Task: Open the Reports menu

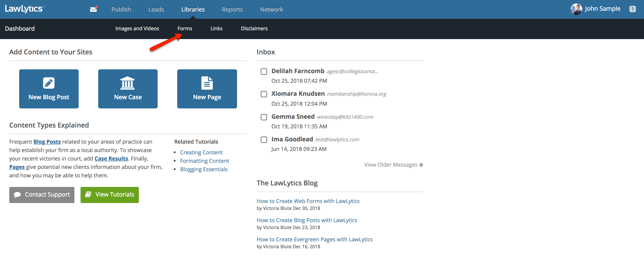Action: (x=232, y=10)
